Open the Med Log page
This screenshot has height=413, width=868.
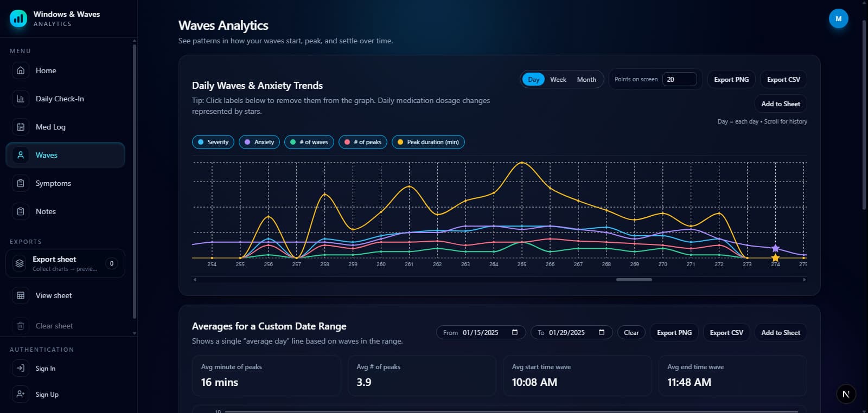(65, 127)
